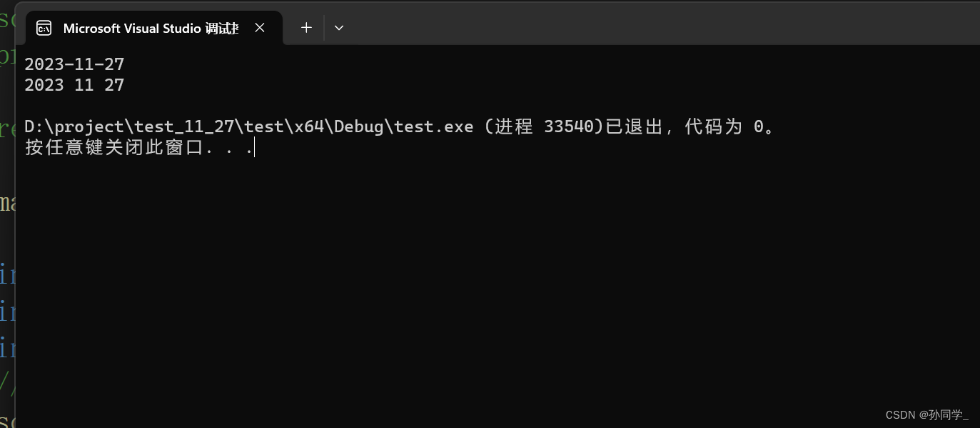Click the x64 segment of the path
980x428 pixels.
click(x=309, y=126)
